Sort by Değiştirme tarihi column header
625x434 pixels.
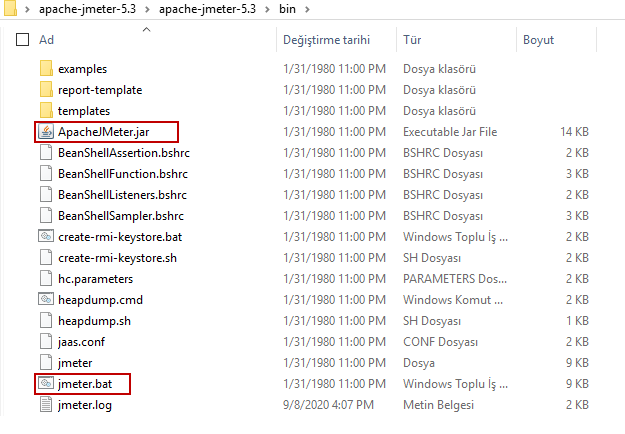(326, 40)
